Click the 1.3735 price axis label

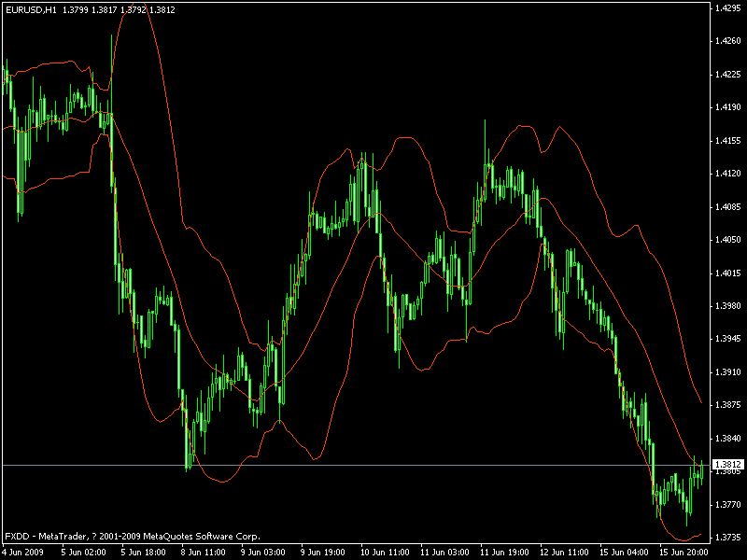[728, 538]
